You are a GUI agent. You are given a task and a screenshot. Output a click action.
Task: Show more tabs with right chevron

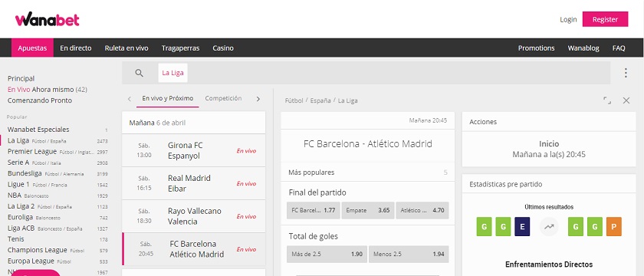click(258, 99)
